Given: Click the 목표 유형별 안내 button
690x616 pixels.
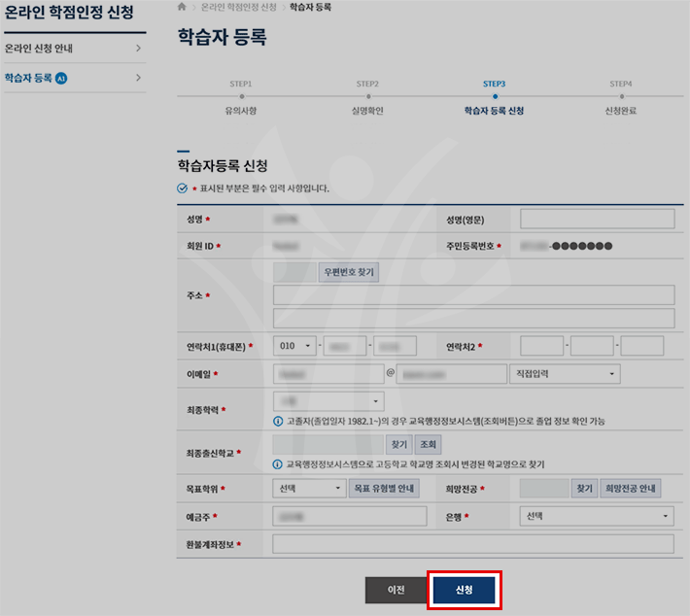Looking at the screenshot, I should click(x=384, y=489).
